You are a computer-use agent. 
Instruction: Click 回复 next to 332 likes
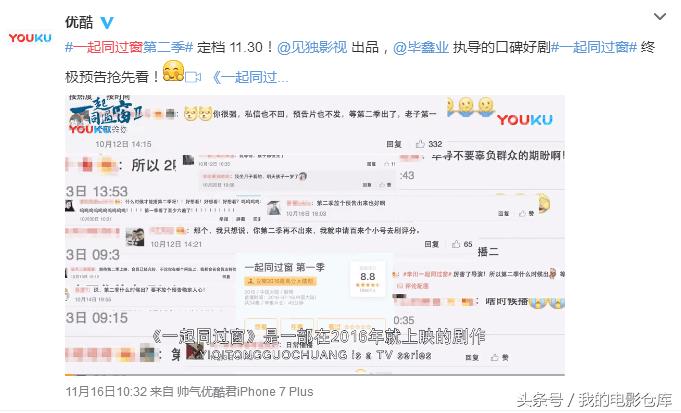point(394,144)
